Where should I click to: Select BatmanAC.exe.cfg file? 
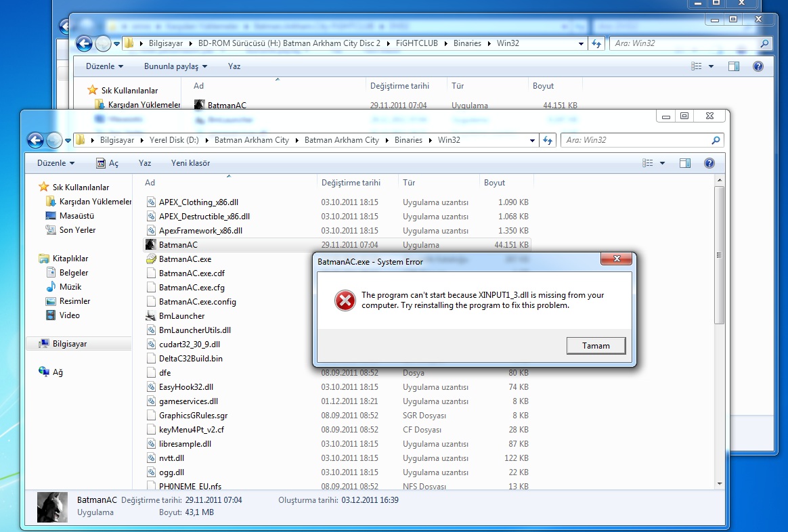click(192, 288)
